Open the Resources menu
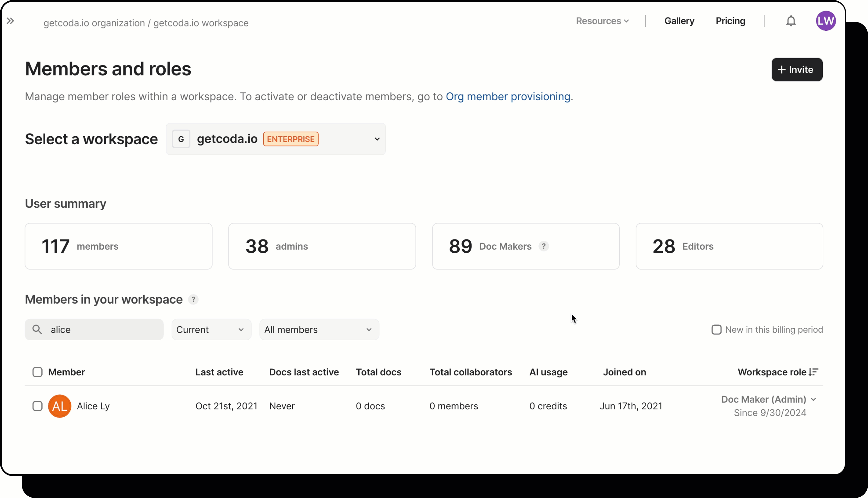Screen dimensions: 868x498 [602, 21]
